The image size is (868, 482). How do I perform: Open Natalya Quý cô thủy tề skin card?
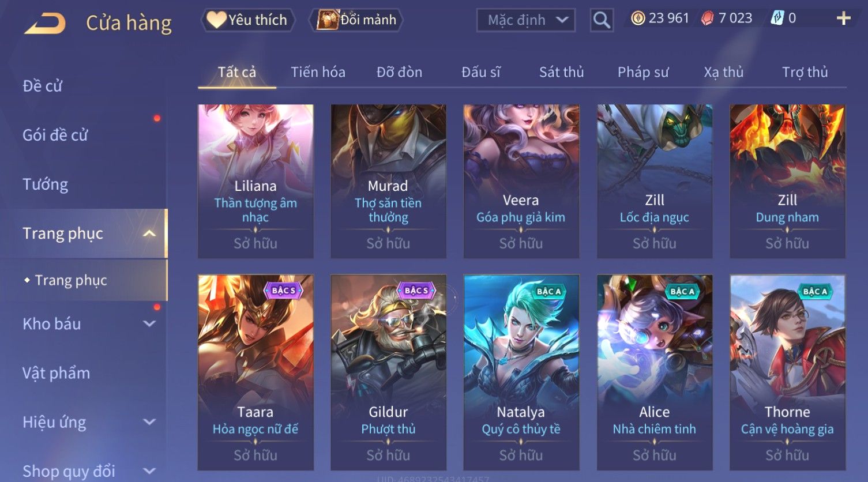pos(521,372)
